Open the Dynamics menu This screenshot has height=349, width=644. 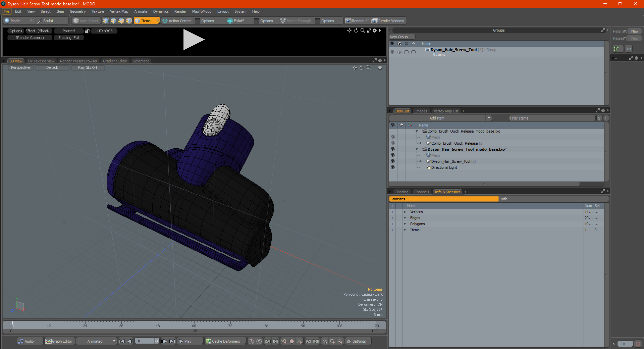(161, 11)
